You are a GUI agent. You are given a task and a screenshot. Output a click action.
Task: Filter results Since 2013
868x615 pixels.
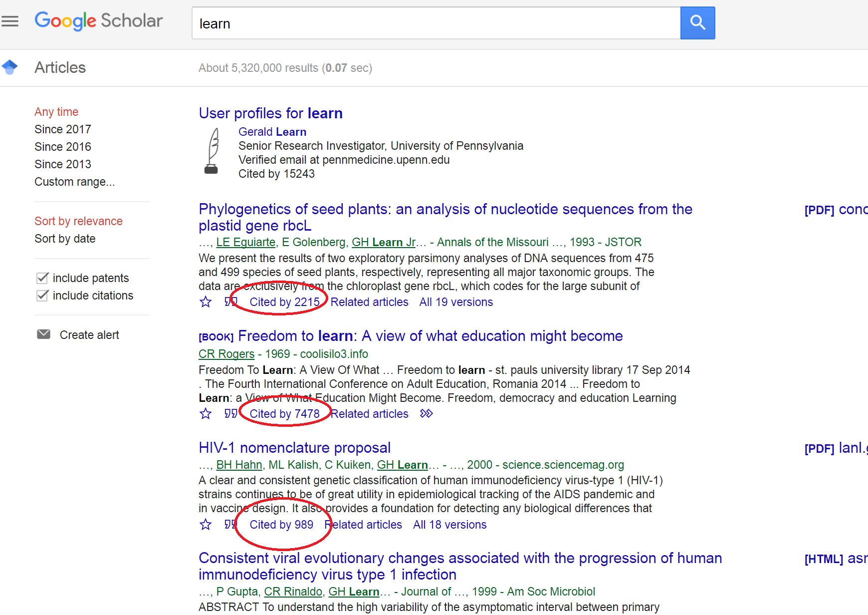[63, 164]
